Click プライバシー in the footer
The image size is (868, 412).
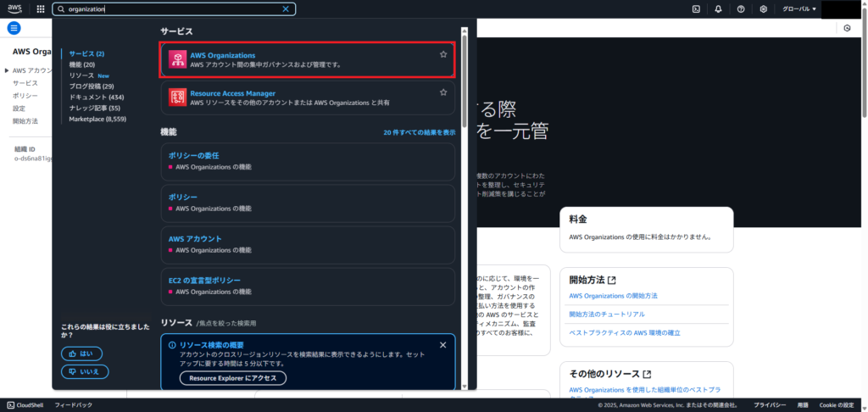[x=770, y=405]
